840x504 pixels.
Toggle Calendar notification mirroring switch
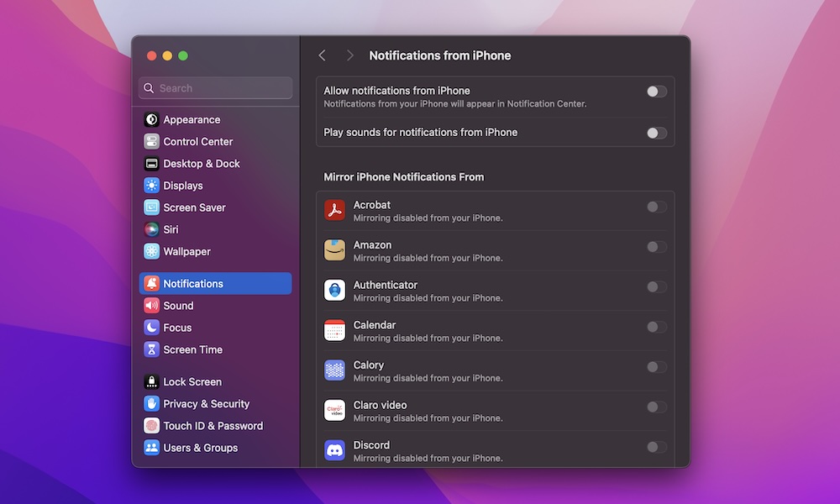pyautogui.click(x=657, y=327)
